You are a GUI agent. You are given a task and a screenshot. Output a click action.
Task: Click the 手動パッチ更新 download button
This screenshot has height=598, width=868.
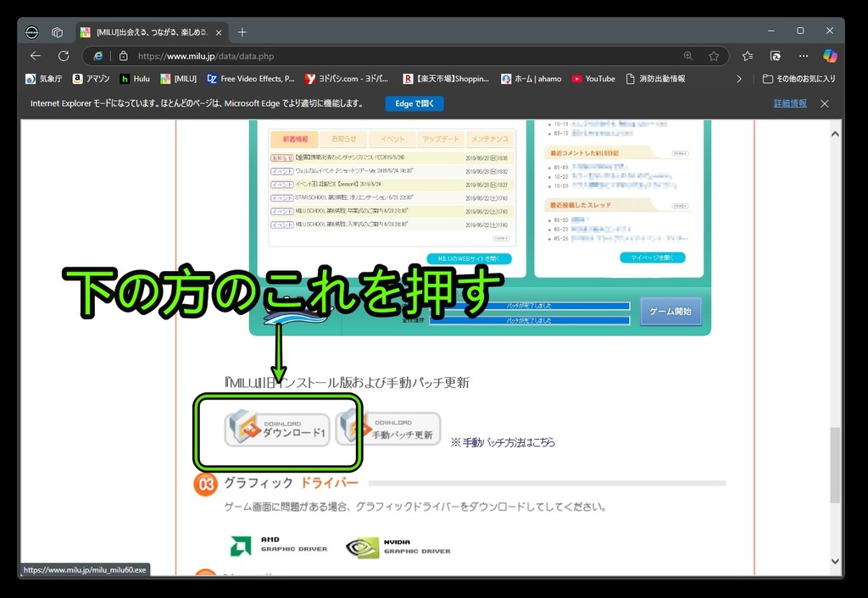tap(388, 429)
